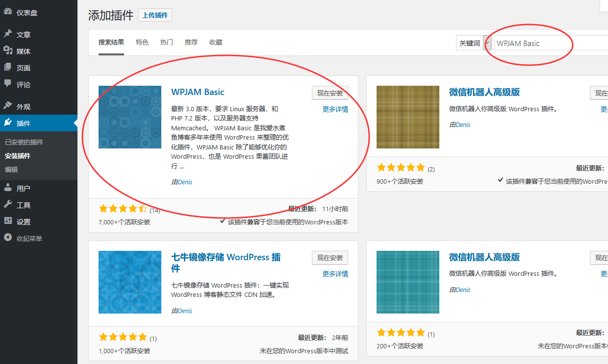Click the plugin search field with WPJAM Basic
This screenshot has height=364, width=608.
click(x=551, y=43)
